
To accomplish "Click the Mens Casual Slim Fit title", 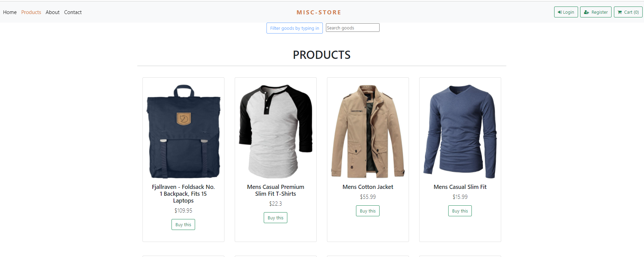I will pos(460,187).
